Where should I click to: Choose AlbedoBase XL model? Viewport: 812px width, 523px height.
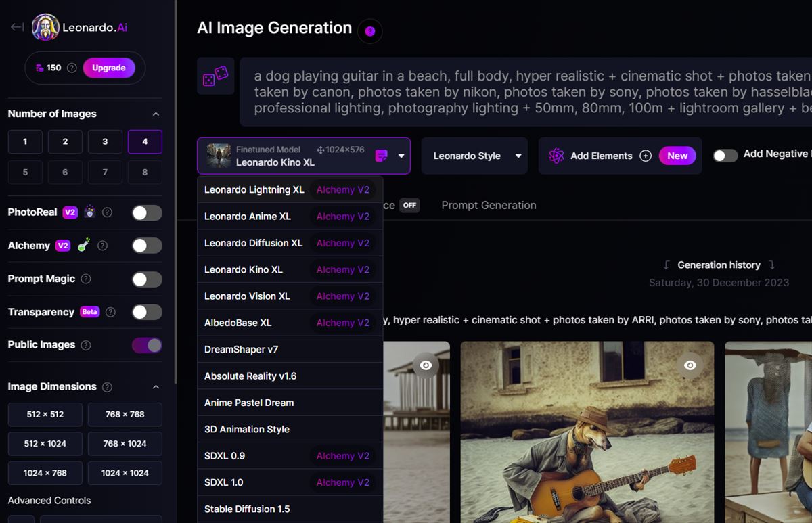290,323
